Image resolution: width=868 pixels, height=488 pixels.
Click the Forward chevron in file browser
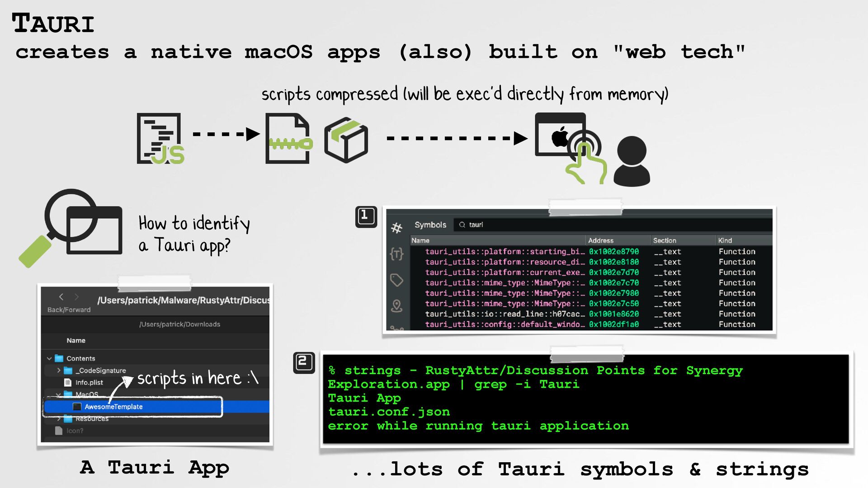(76, 297)
